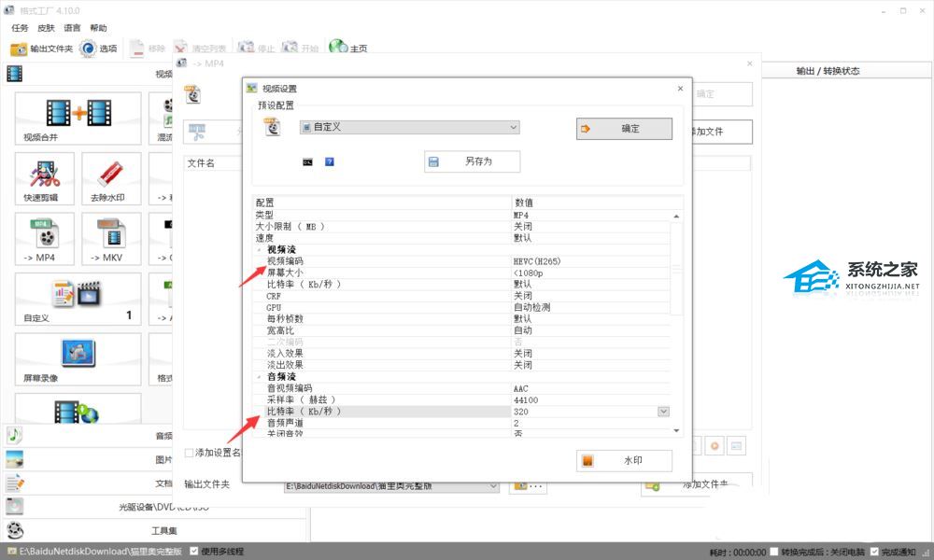Toggle 转换完成后关闭电脑 checkbox
This screenshot has height=560, width=934.
(773, 552)
